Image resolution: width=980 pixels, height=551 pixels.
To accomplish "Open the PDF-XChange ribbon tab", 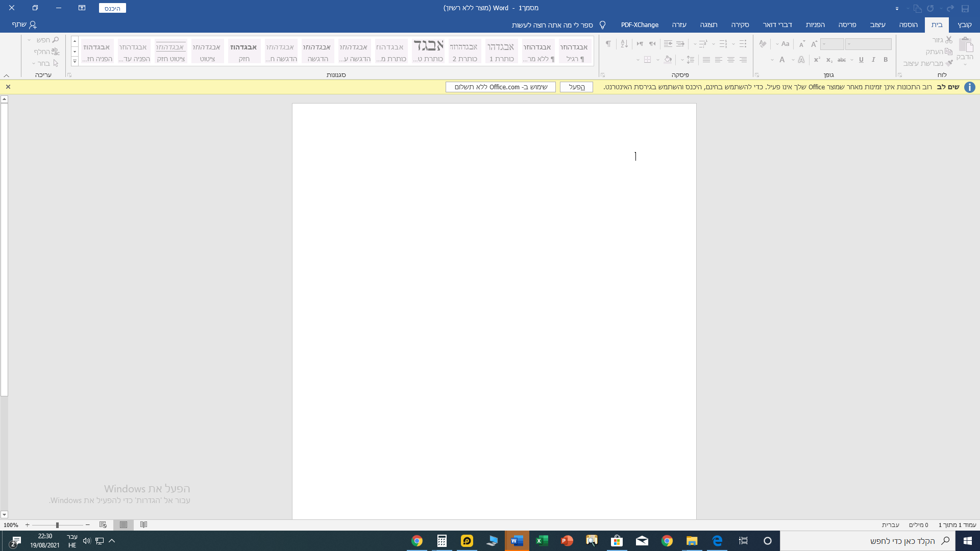I will [640, 24].
